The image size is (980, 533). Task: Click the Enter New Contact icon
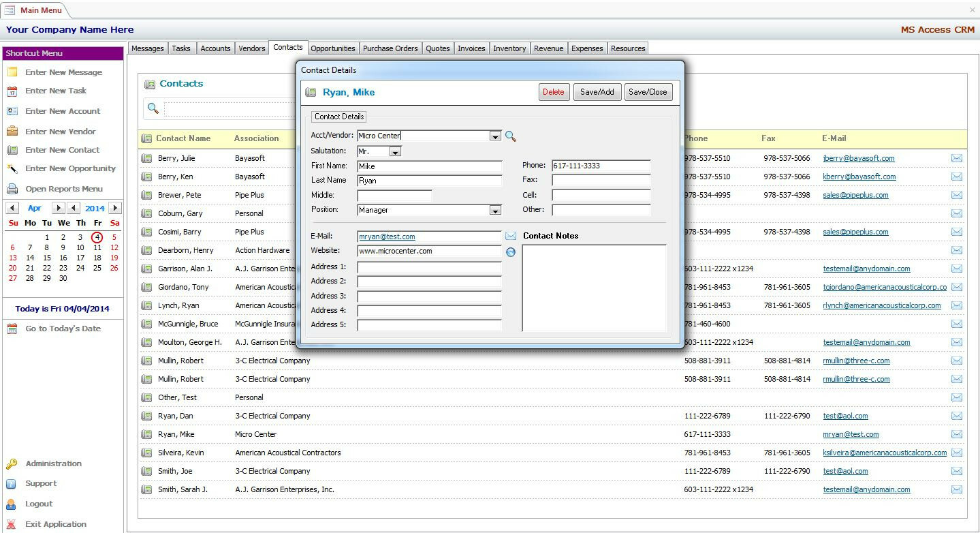point(12,150)
